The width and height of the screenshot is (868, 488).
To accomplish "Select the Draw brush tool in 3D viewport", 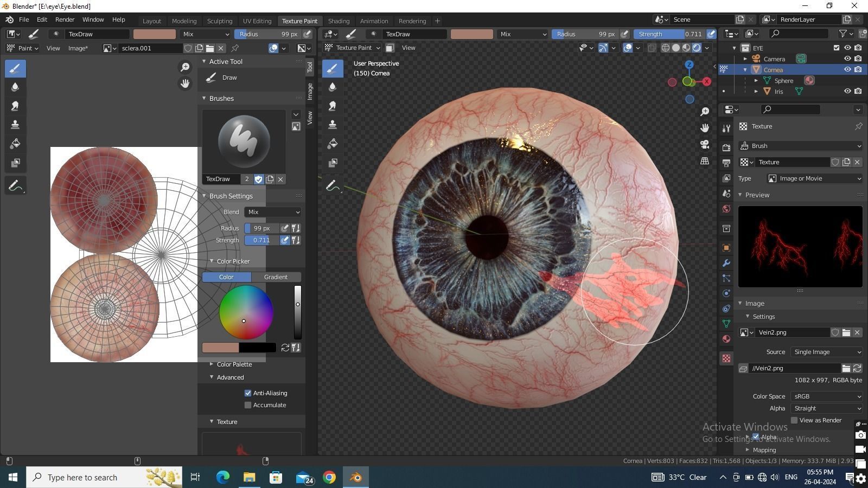I will (x=333, y=68).
